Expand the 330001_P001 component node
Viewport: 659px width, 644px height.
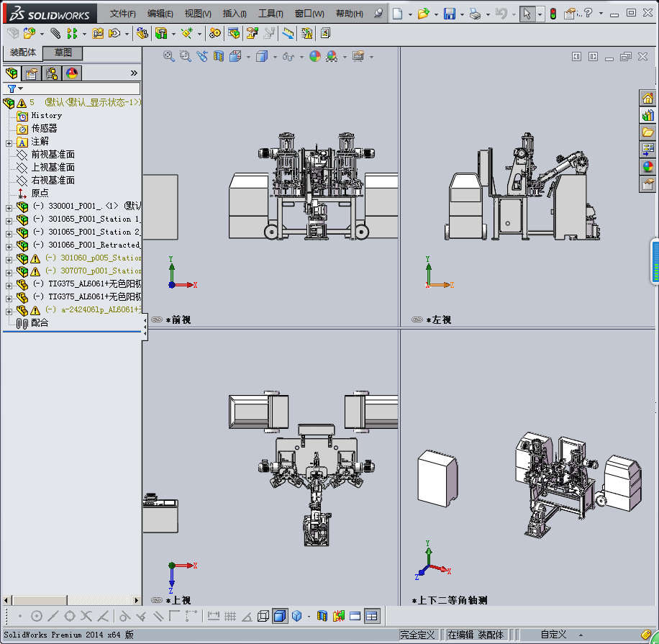tap(9, 207)
